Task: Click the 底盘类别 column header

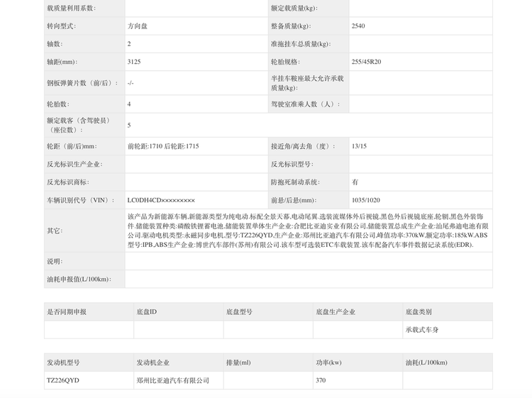Action: tap(419, 312)
